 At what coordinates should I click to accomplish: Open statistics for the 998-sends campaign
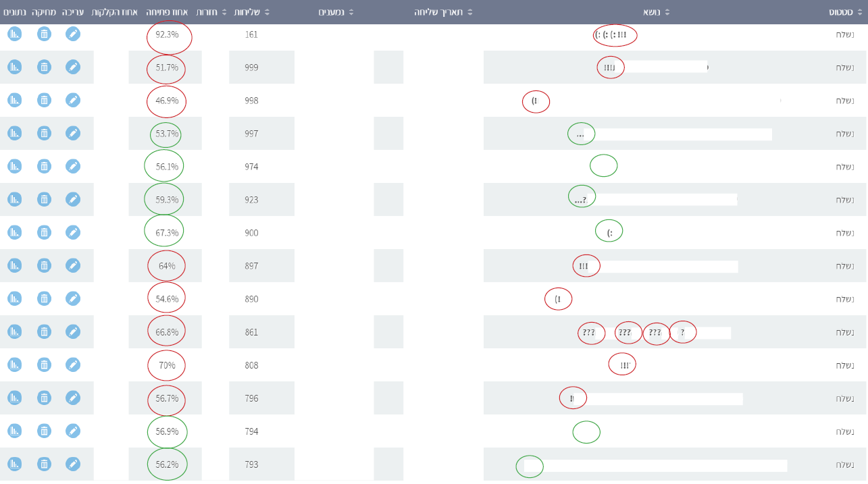point(15,100)
